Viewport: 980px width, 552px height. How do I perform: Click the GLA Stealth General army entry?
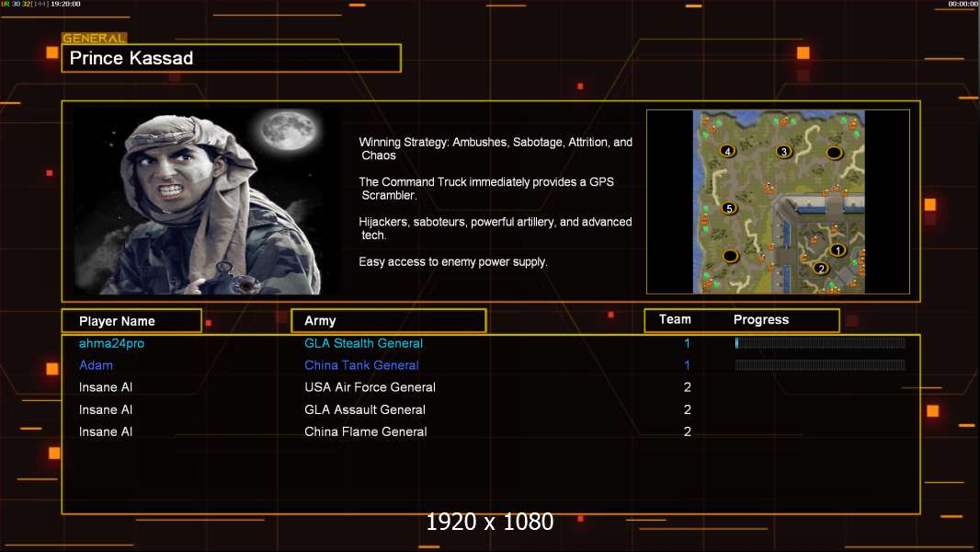[363, 343]
